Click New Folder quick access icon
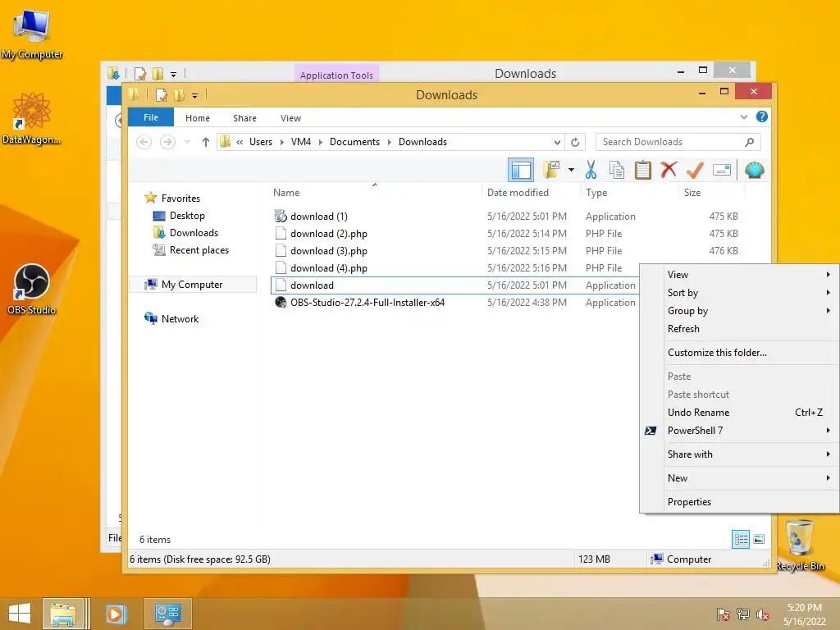This screenshot has height=630, width=840. [180, 95]
